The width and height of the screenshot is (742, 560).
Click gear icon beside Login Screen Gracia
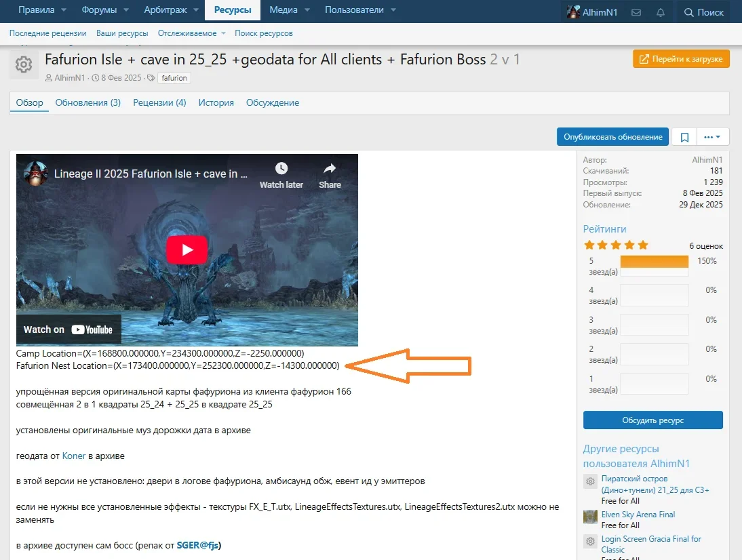(590, 542)
